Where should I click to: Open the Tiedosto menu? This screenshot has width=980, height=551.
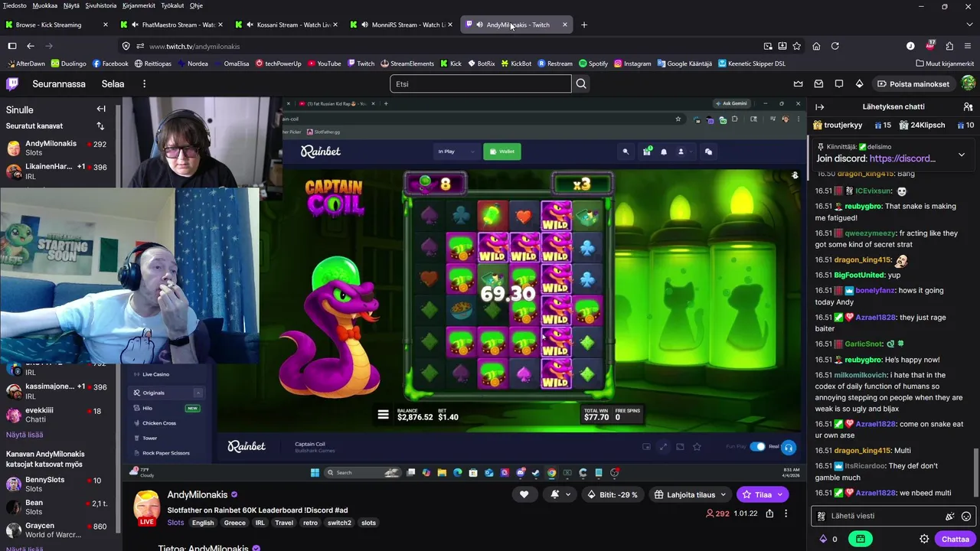[15, 5]
